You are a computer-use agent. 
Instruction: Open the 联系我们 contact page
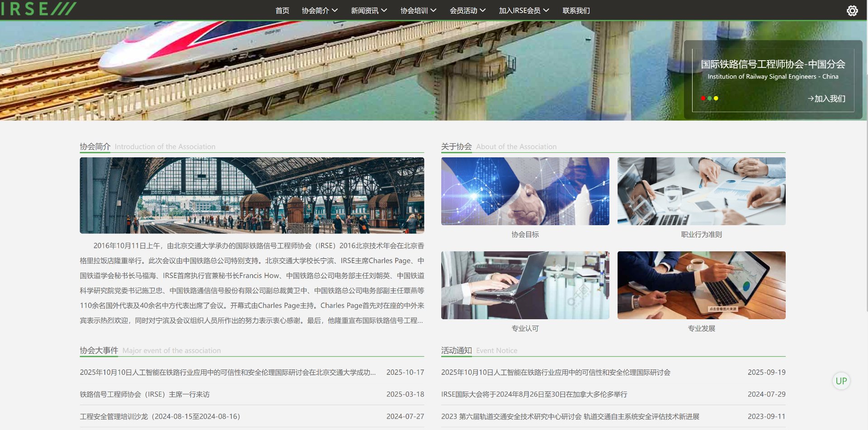click(576, 10)
